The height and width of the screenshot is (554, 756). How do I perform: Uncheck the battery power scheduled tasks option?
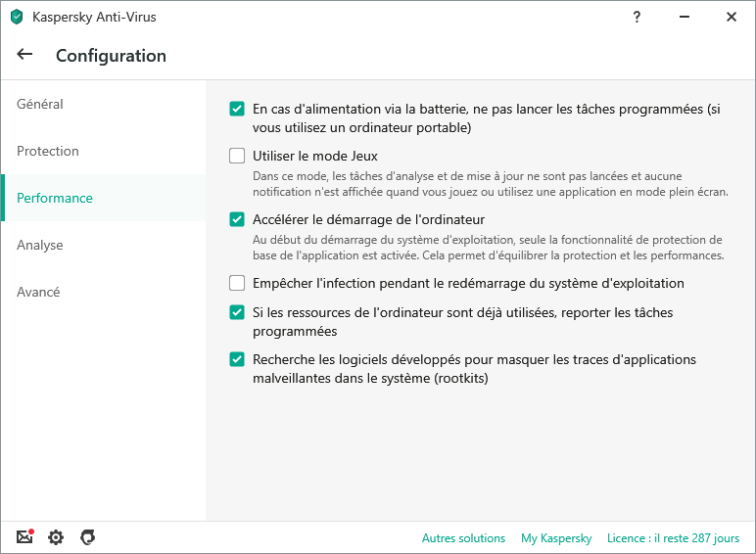tap(237, 109)
